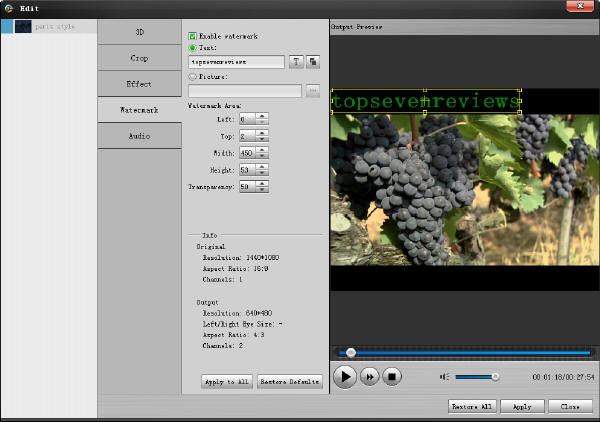Click the Top value field

coord(248,136)
